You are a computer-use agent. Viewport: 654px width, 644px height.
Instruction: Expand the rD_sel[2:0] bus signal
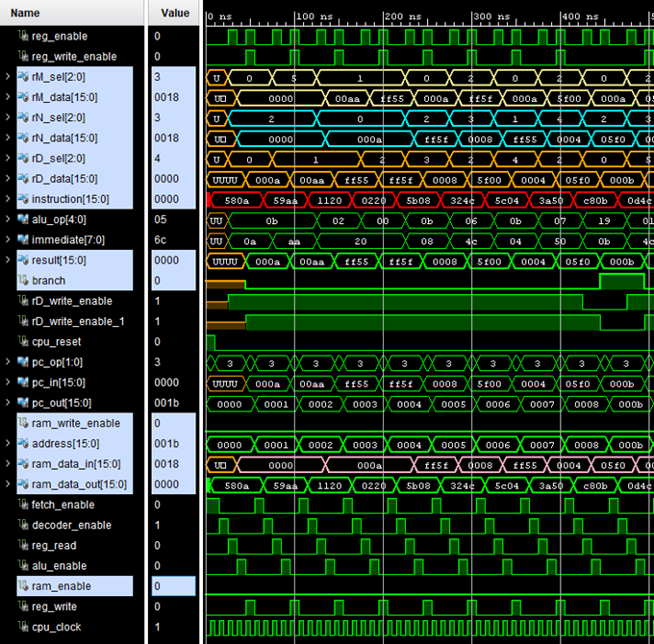8,159
